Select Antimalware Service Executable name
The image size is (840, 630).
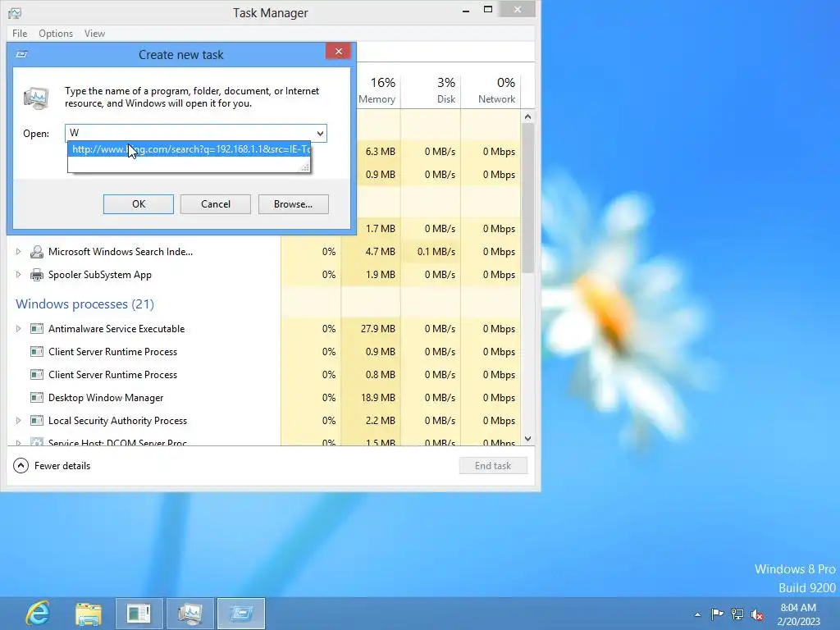[x=116, y=329]
